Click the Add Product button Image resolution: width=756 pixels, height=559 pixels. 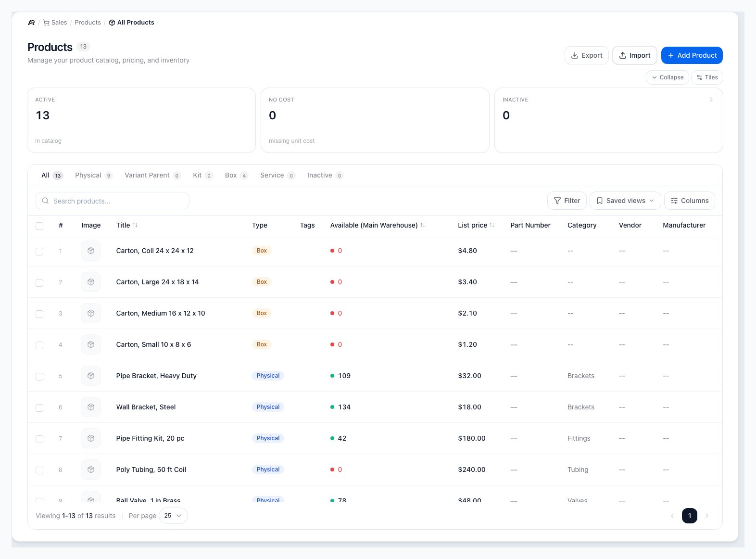(692, 55)
